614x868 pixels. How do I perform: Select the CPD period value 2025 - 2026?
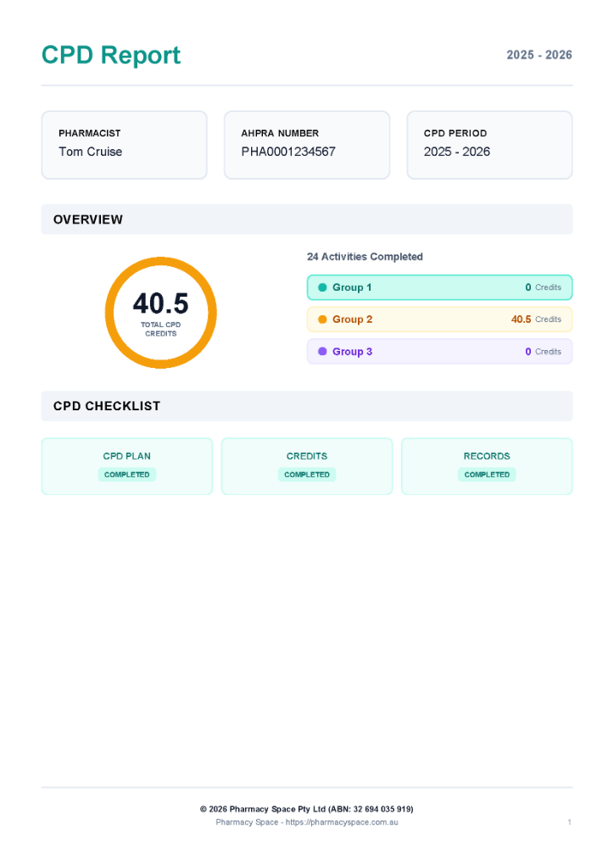[x=457, y=152]
